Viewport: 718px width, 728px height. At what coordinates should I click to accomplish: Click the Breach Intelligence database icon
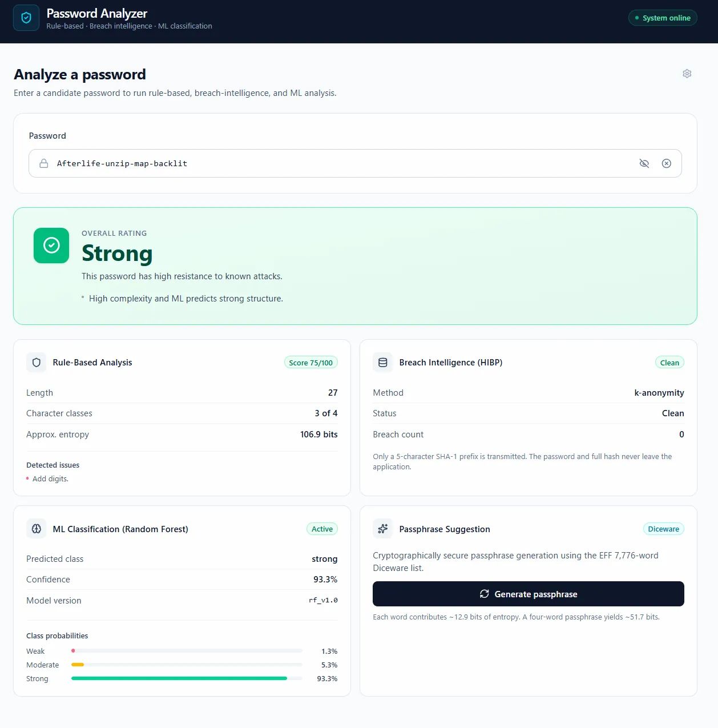coord(383,363)
